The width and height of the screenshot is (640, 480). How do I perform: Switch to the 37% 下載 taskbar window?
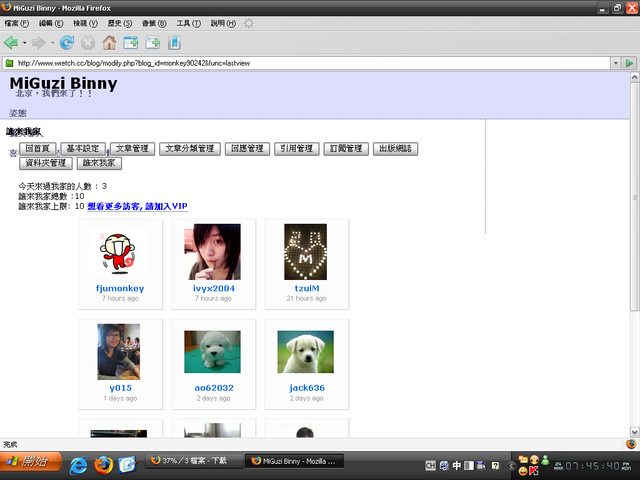pyautogui.click(x=194, y=461)
